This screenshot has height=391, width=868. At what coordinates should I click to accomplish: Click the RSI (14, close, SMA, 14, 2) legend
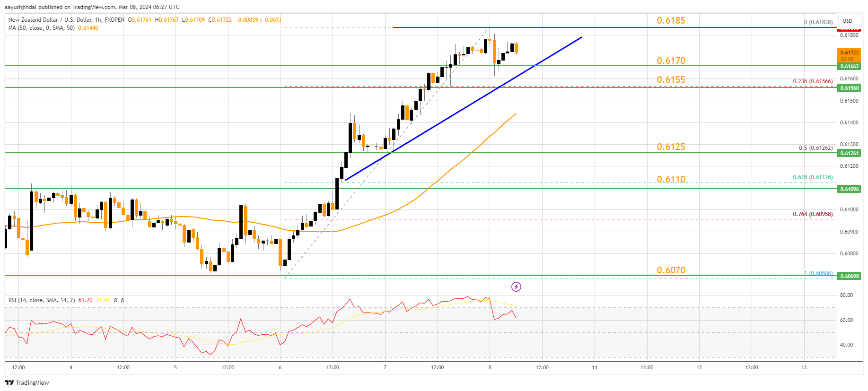(41, 300)
